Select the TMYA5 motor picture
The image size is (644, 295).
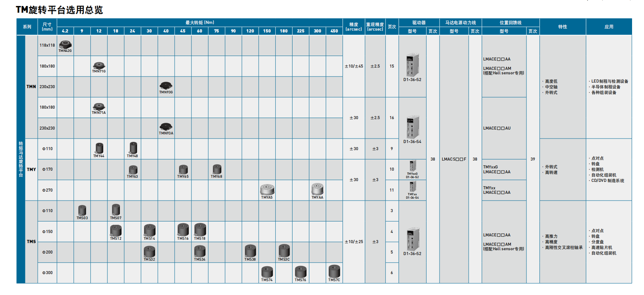[x=267, y=189]
